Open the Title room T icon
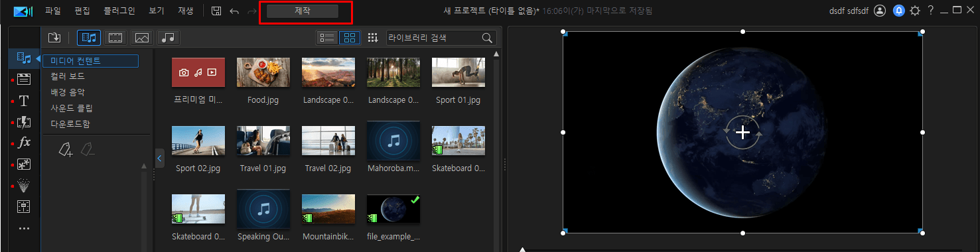The width and height of the screenshot is (980, 252). pyautogui.click(x=24, y=101)
